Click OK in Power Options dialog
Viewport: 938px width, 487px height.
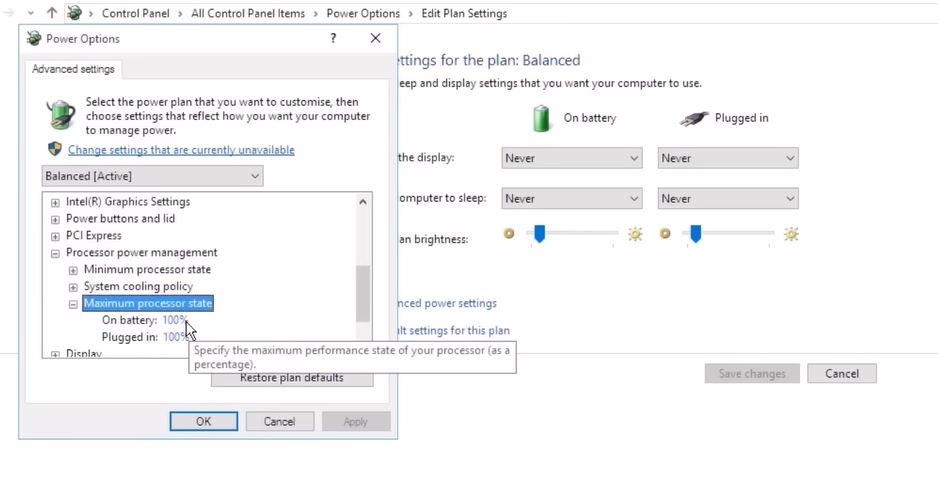[203, 421]
